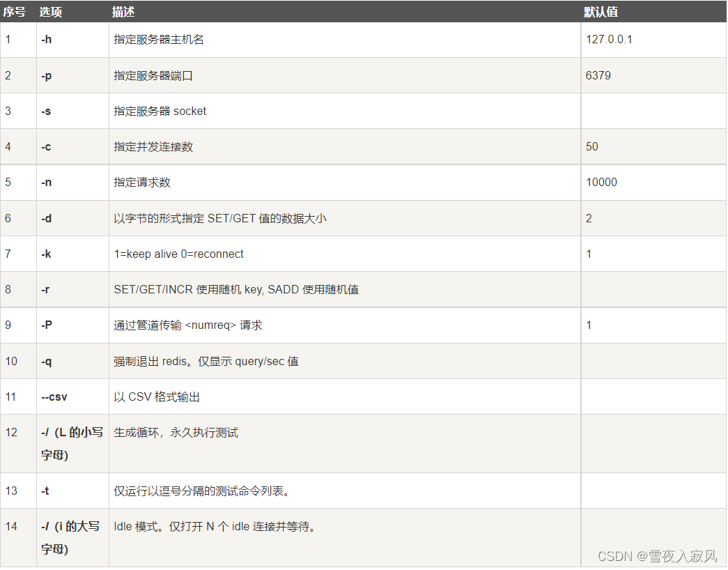Click row number 10
Viewport: 728px width, 570px height.
[x=11, y=362]
